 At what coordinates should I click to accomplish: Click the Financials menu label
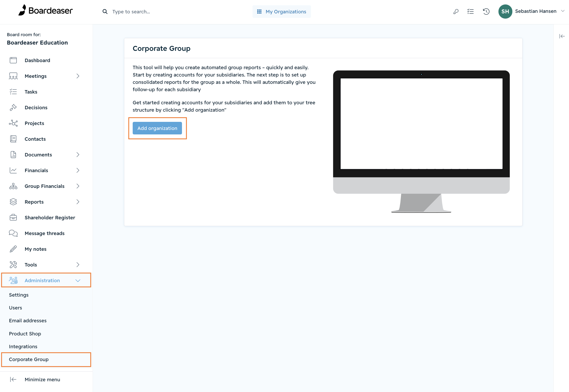pos(36,170)
